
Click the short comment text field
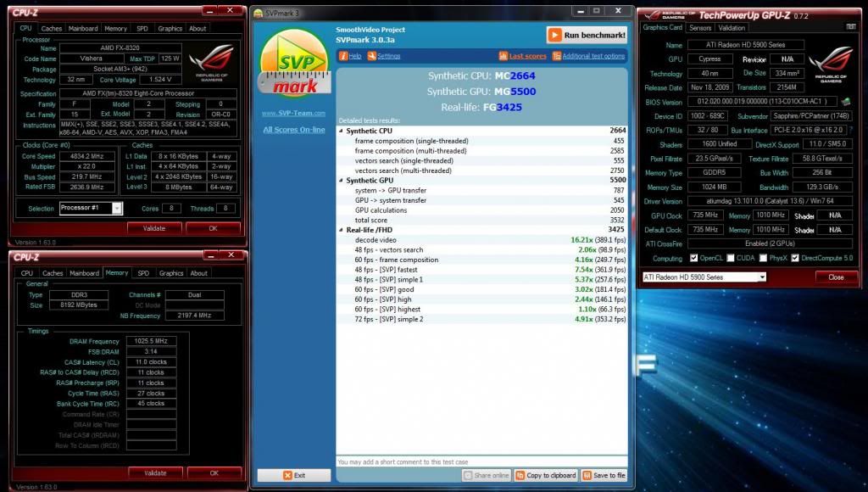[481, 461]
